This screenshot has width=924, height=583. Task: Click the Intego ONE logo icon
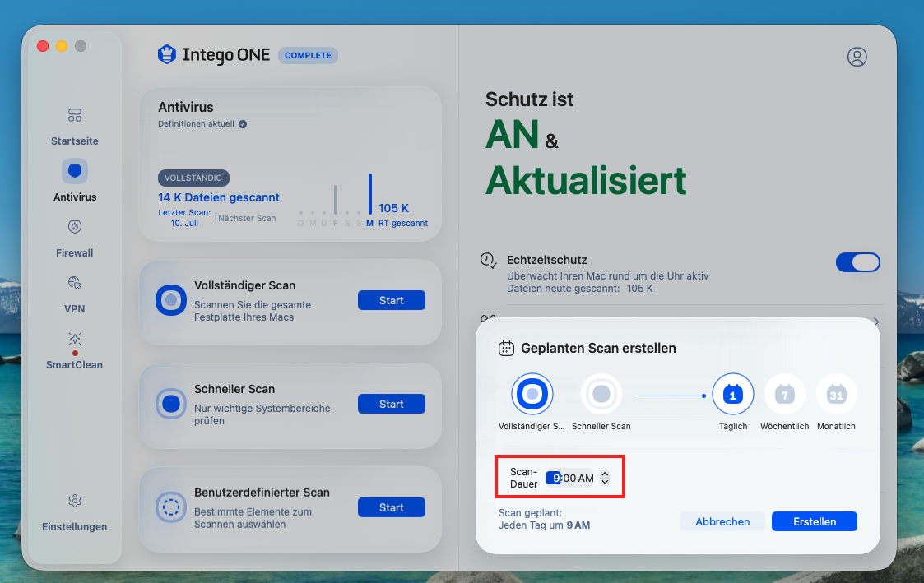tap(167, 54)
